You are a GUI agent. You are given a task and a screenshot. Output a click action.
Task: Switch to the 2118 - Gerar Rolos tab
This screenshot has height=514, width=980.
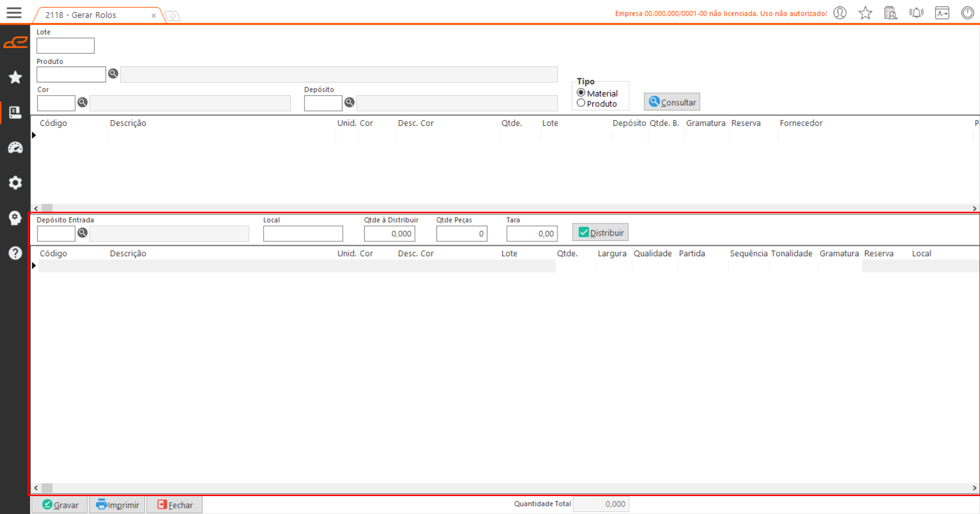tap(81, 15)
